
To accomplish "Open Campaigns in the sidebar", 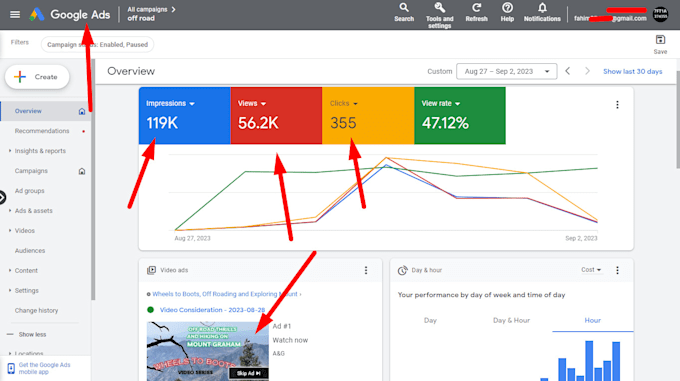I will pyautogui.click(x=31, y=171).
